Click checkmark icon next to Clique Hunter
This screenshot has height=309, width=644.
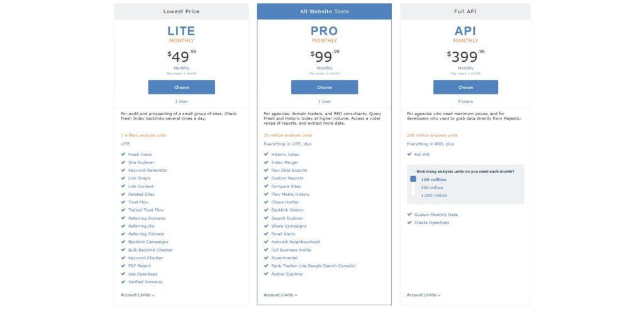(266, 202)
